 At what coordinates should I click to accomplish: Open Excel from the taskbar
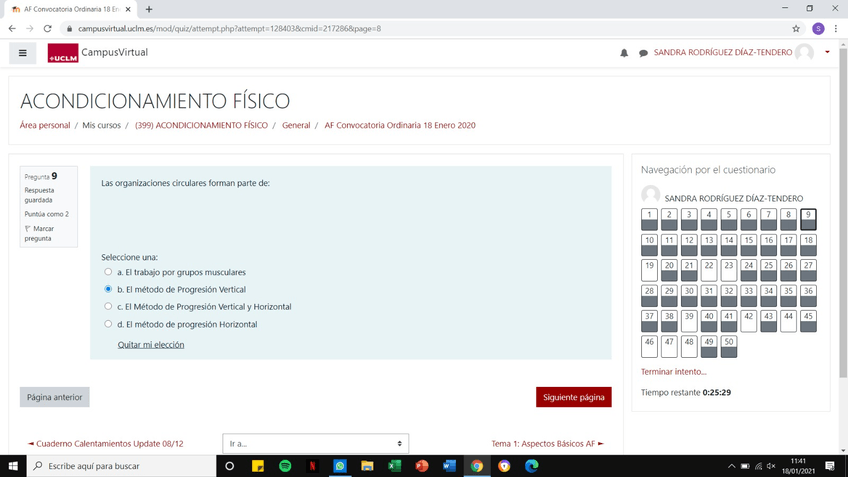tap(394, 466)
